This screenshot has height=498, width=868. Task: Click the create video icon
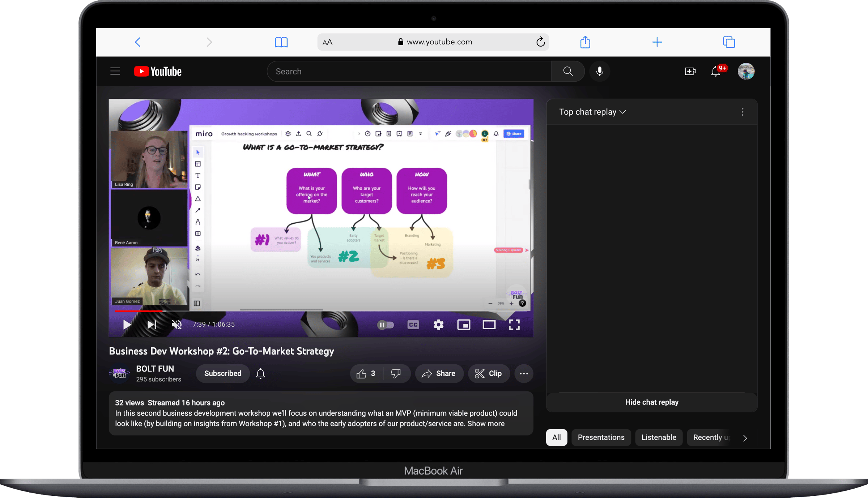click(690, 71)
